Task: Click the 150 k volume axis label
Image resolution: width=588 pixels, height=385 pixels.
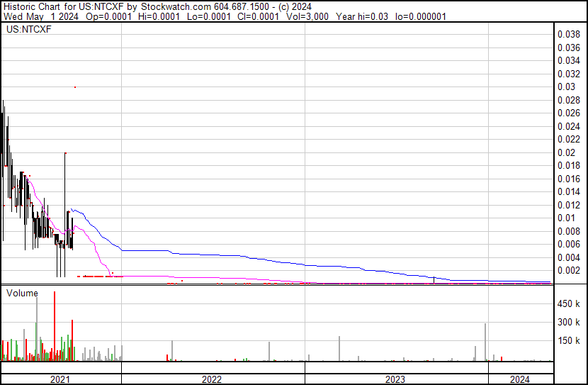Action: 570,340
